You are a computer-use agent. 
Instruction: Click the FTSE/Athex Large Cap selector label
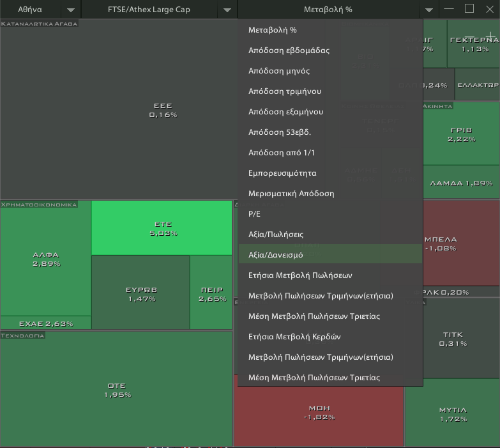pos(149,10)
